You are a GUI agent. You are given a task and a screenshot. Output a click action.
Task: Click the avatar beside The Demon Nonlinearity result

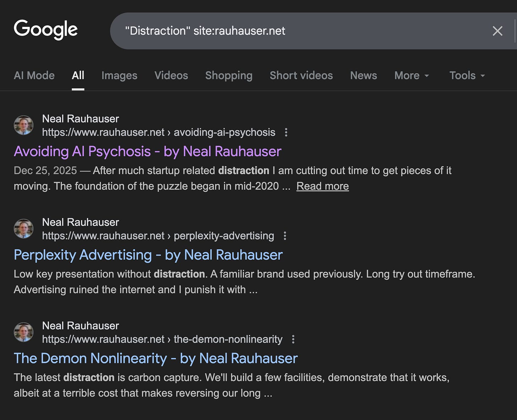[23, 332]
